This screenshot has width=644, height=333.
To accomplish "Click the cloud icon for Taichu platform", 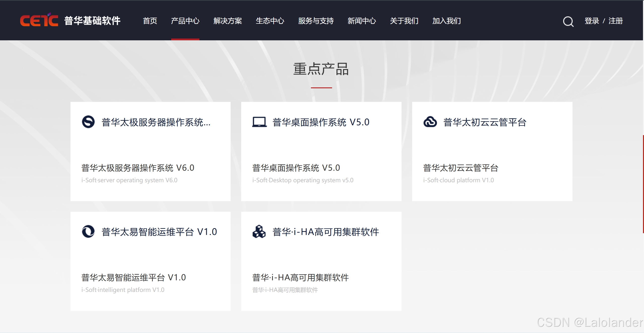I will click(x=430, y=122).
